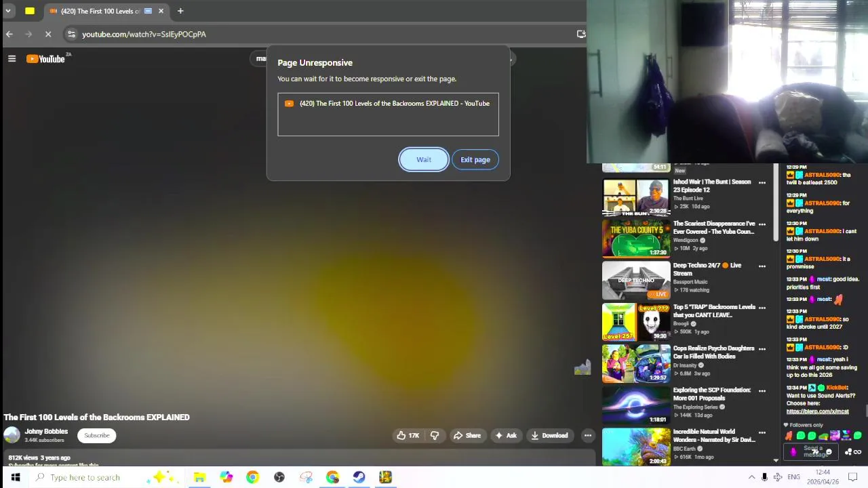Image resolution: width=868 pixels, height=488 pixels.
Task: Open YouTube hamburger guide menu
Action: [x=12, y=59]
